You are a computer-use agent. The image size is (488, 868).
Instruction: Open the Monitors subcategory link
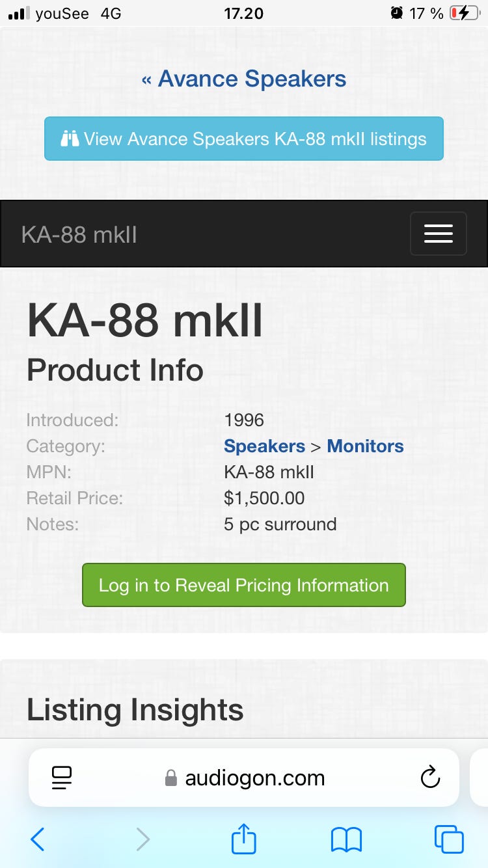[x=365, y=446]
